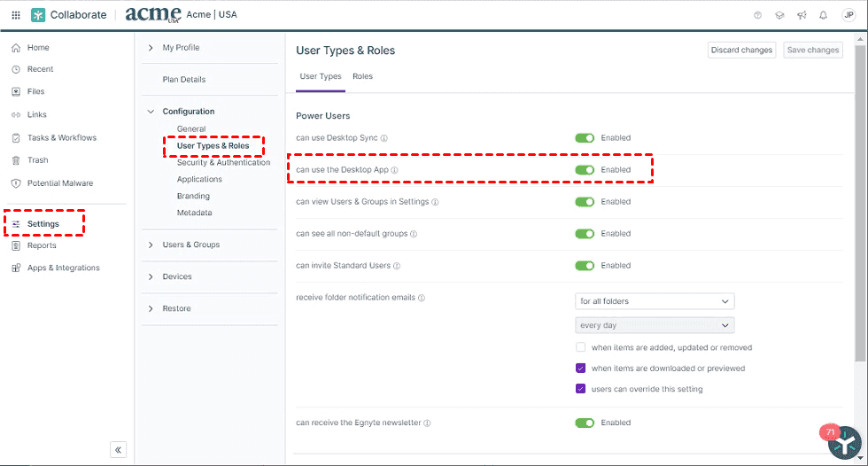Collapse the left sidebar with double-chevron icon
Screen dimensions: 868x466
[119, 449]
